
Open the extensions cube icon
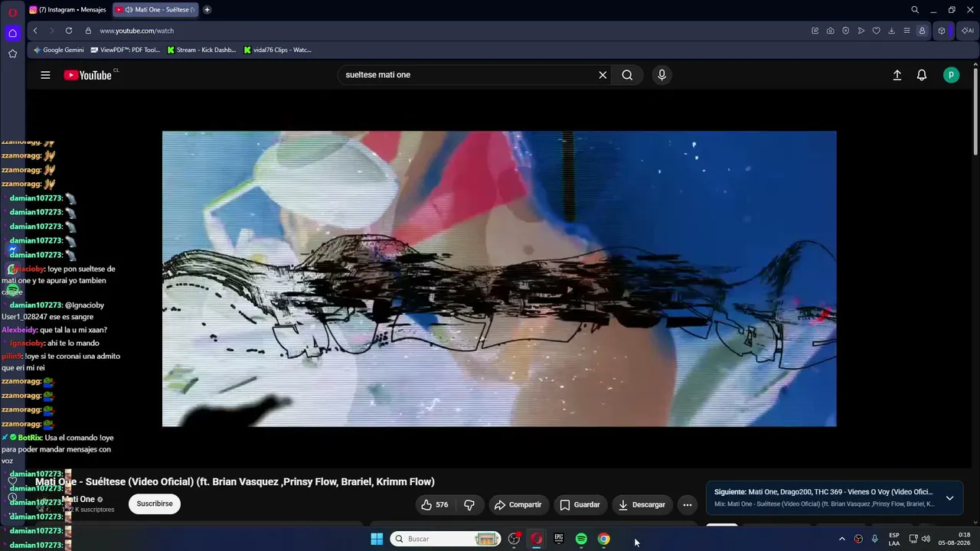coord(942,31)
